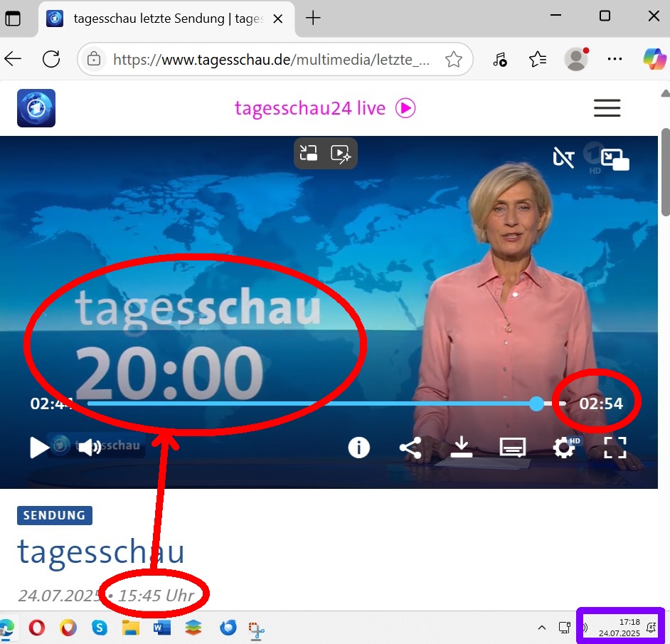Open Edge settings and more menu
This screenshot has height=644, width=670.
coord(614,60)
